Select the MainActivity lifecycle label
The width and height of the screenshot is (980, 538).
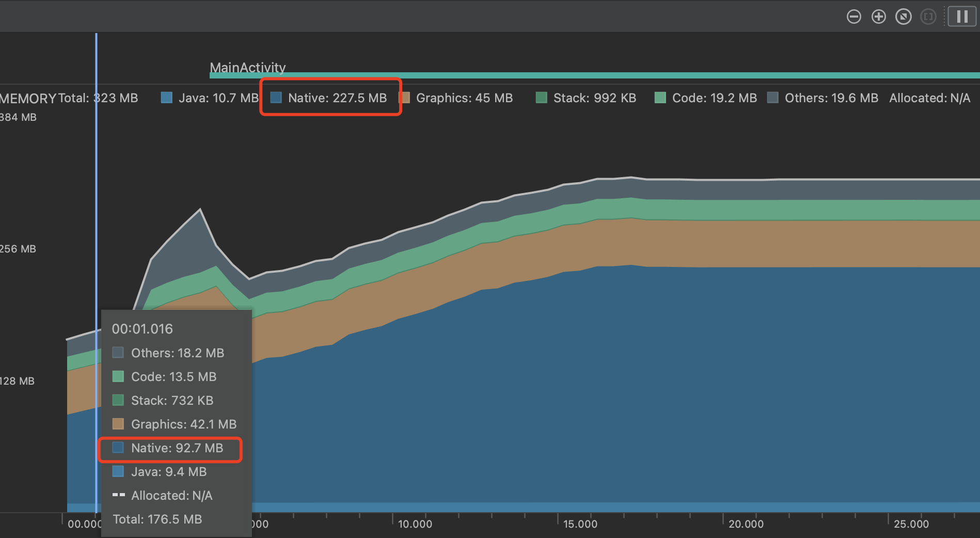pyautogui.click(x=247, y=68)
